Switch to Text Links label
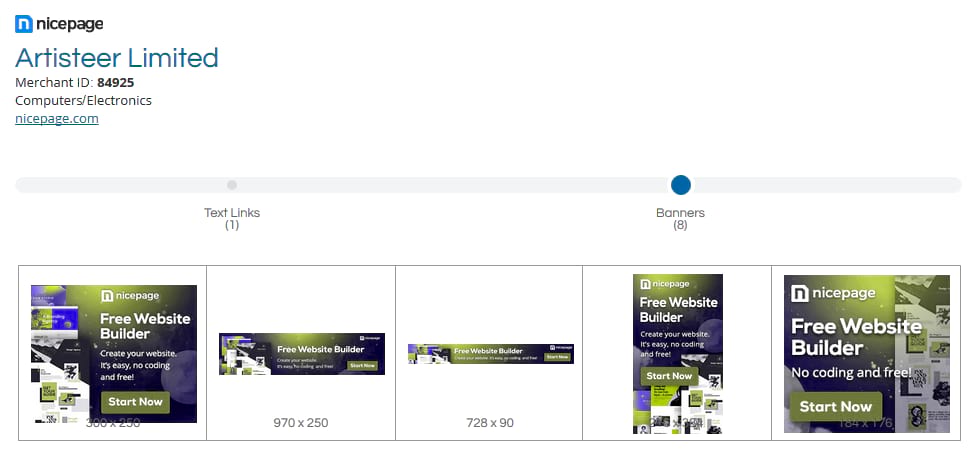The height and width of the screenshot is (453, 972). pos(232,213)
